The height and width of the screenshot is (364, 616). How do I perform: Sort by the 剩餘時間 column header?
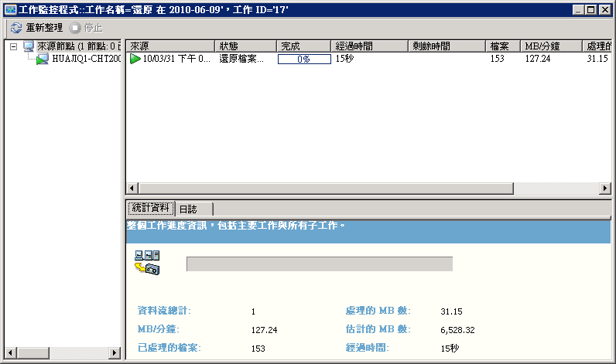(447, 46)
